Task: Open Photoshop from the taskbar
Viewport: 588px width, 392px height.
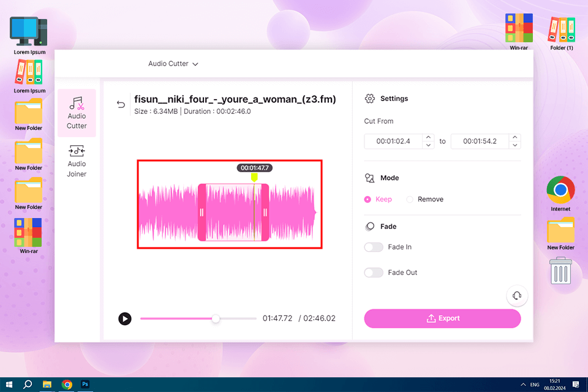Action: (85, 385)
